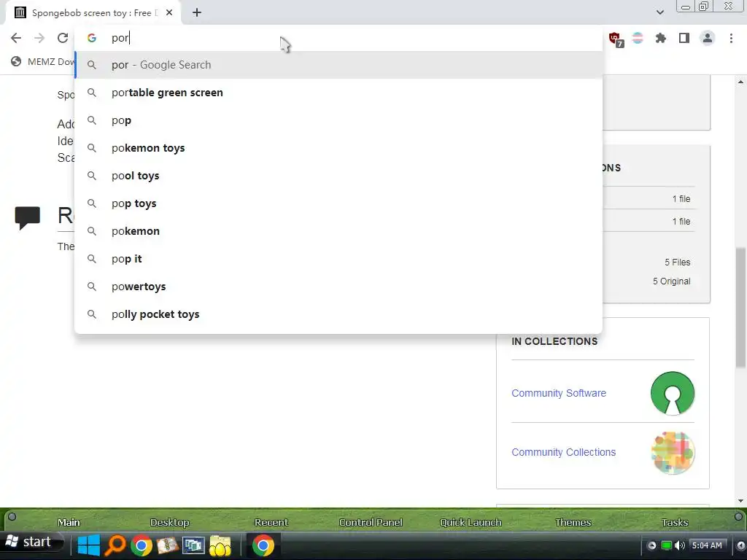Screen dimensions: 747x560
Task: Click the active Chrome taskbar button
Action: pos(263,545)
